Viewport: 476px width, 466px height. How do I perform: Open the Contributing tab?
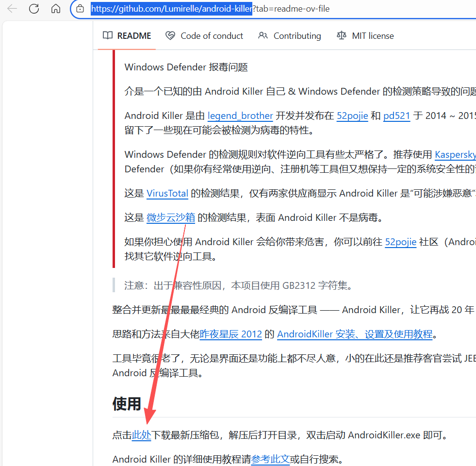tap(297, 36)
